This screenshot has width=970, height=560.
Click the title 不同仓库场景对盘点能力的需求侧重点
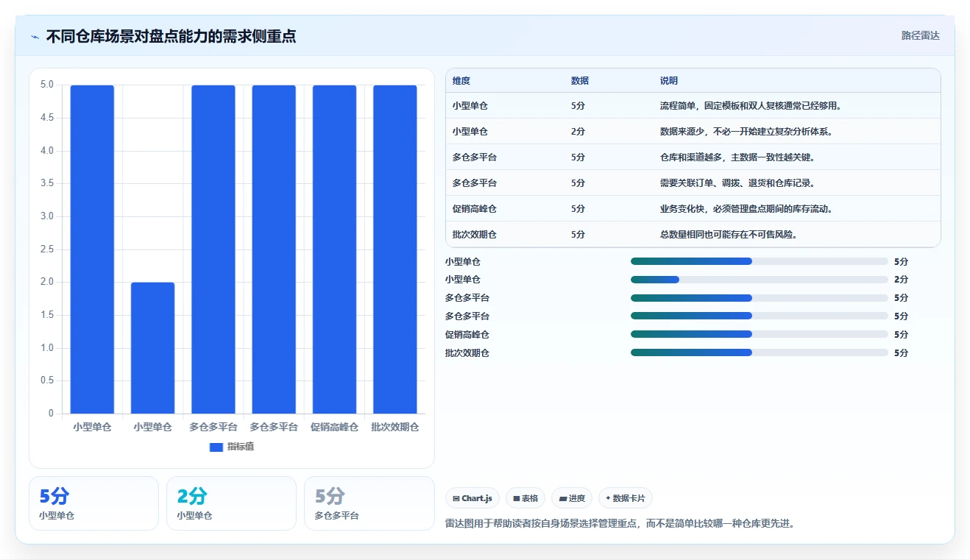click(171, 36)
